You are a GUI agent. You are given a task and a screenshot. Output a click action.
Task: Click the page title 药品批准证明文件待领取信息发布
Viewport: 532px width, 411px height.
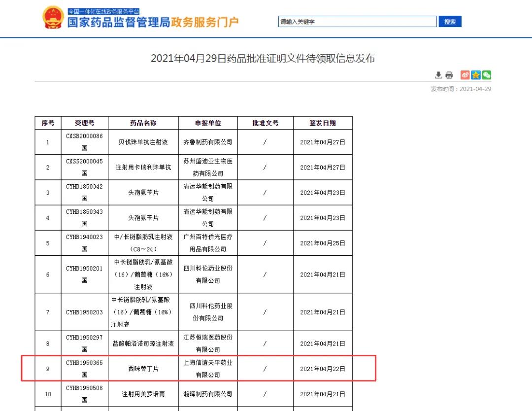click(x=263, y=59)
